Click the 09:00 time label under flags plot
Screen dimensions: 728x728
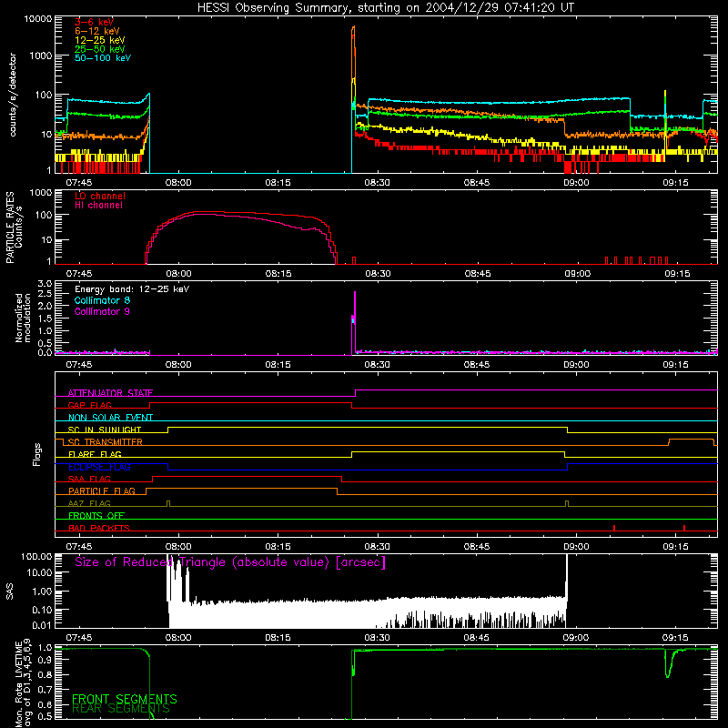[x=576, y=547]
